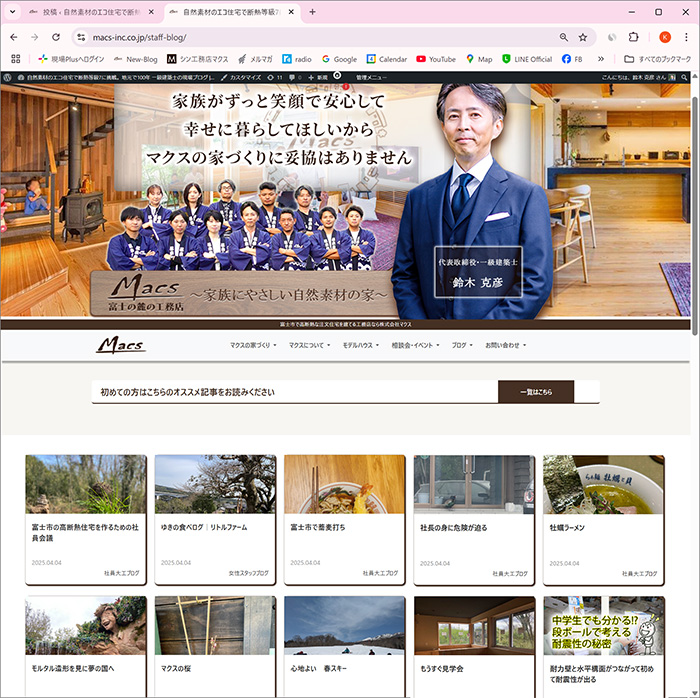This screenshot has width=700, height=698.
Task: Switch to the 投稿 browser tab
Action: tap(92, 12)
